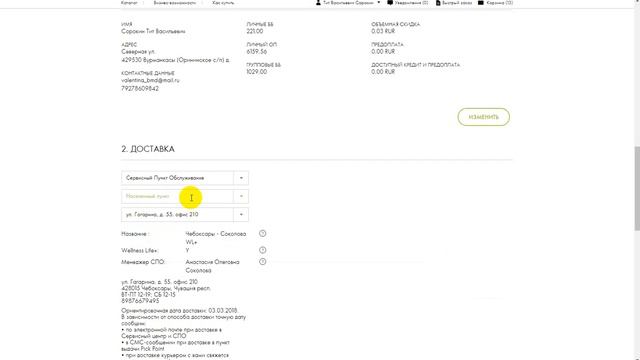Click info icon next to Менеджер СПО row
Viewport: 640px width, 360px height.
click(x=262, y=262)
